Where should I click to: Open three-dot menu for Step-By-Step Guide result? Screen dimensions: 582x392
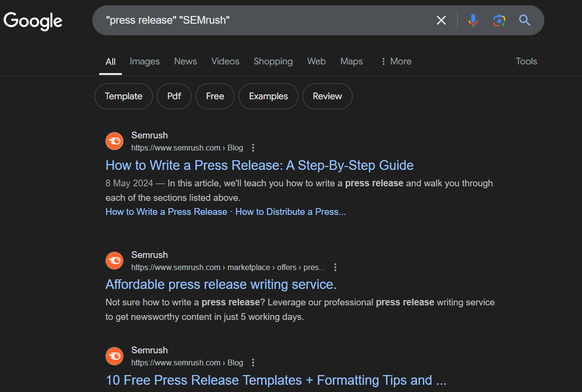[253, 148]
